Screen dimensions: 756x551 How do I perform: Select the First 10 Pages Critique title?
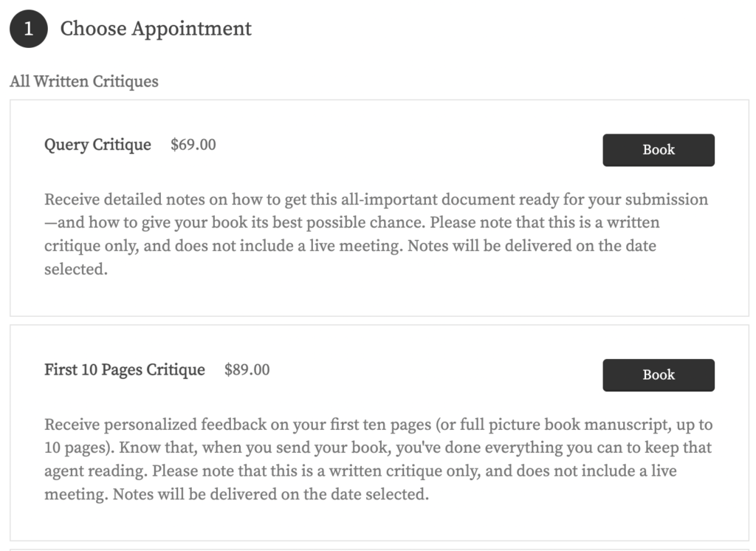coord(125,369)
